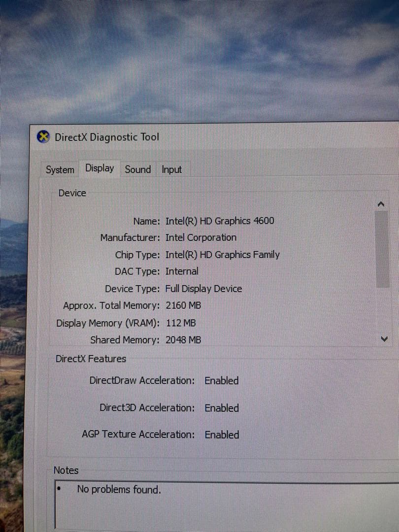
Task: Select Chip Type Intel(R) HD Graphics Family
Action: [222, 255]
